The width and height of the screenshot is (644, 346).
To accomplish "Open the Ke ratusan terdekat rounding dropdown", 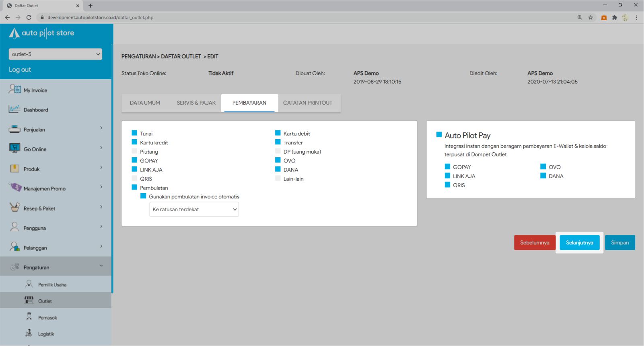I will 194,210.
